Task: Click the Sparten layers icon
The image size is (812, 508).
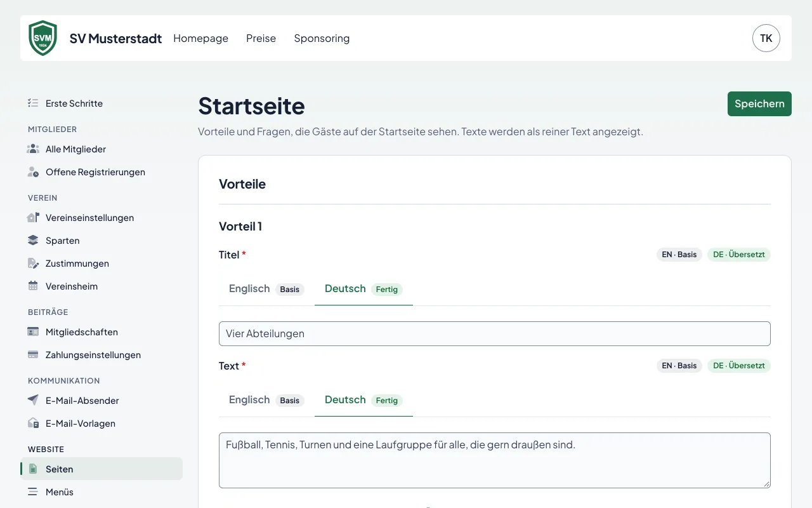Action: tap(33, 240)
